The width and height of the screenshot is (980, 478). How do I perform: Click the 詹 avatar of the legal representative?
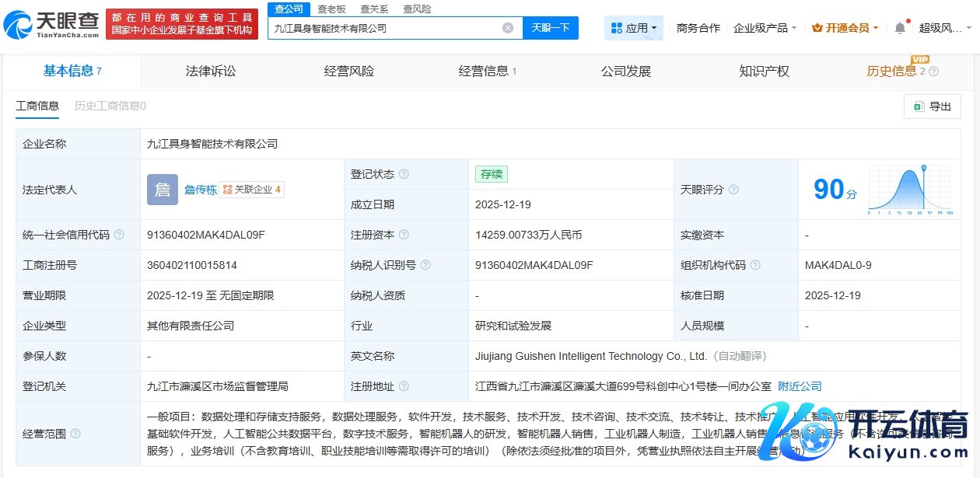point(162,190)
